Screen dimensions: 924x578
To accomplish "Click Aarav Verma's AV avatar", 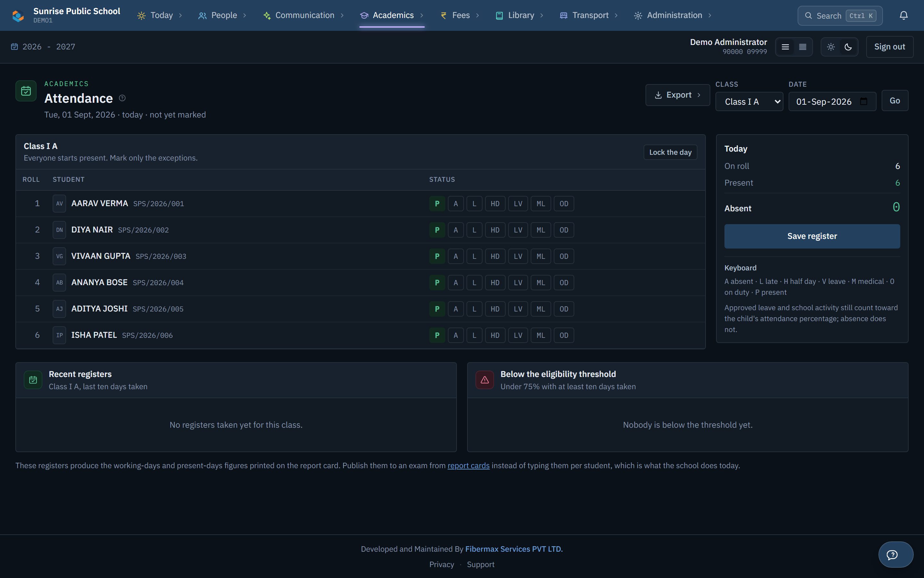I will (x=59, y=204).
